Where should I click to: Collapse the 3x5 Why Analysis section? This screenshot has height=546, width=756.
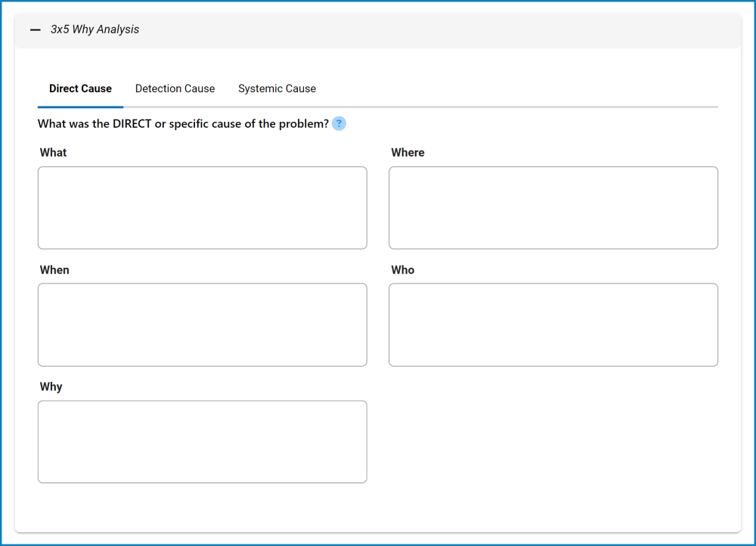click(x=36, y=29)
